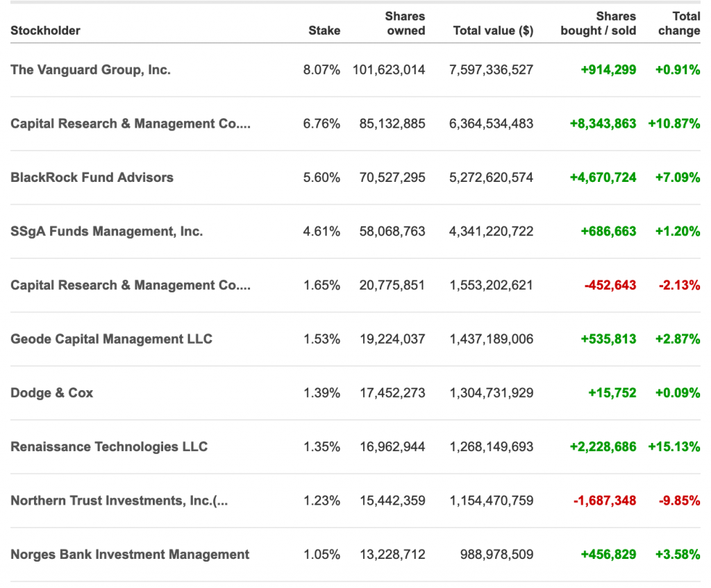Select shares owned 101,623,014
Image resolution: width=711 pixels, height=588 pixels.
point(389,70)
